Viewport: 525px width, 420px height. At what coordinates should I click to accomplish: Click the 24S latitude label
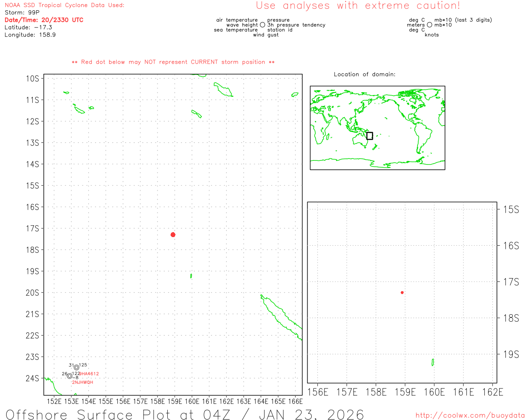(x=33, y=379)
